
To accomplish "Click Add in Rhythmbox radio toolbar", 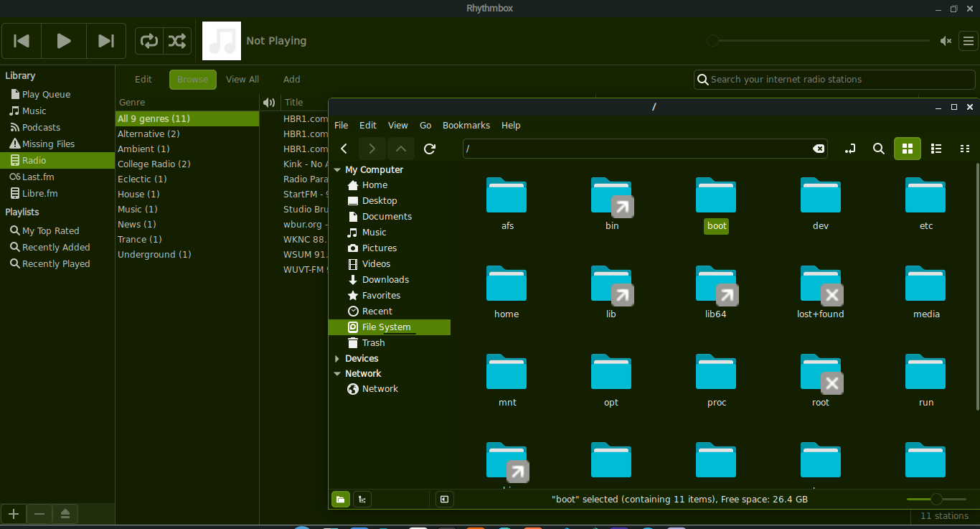I will tap(291, 80).
